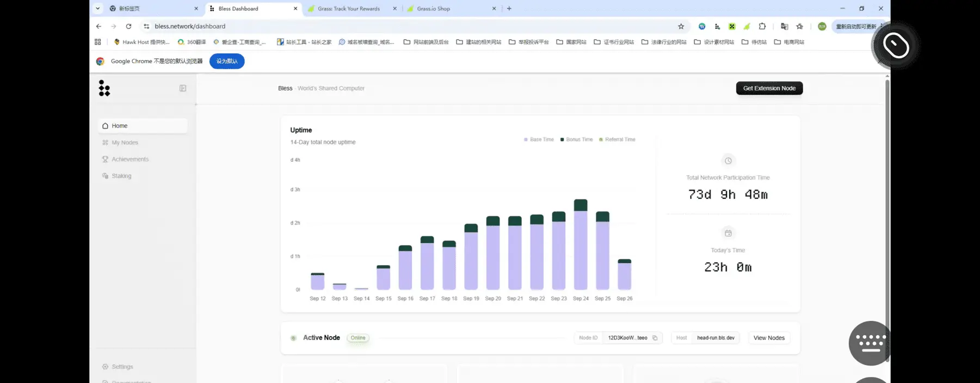Open the 站长工具 bookmark
This screenshot has width=980, height=383.
click(304, 42)
